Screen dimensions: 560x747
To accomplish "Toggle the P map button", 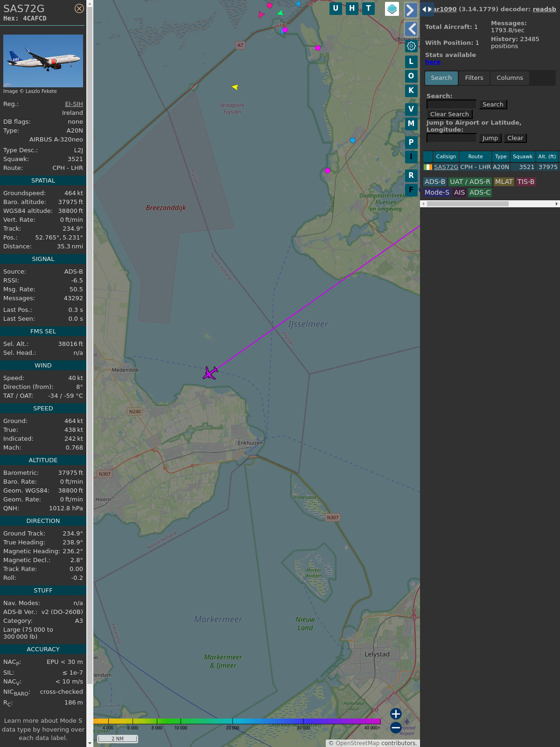I will [411, 142].
